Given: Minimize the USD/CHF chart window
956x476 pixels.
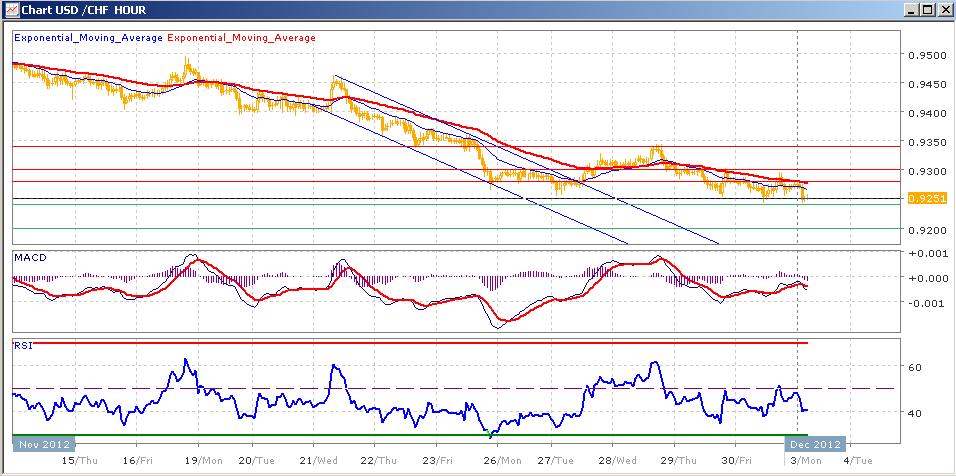Looking at the screenshot, I should (910, 10).
